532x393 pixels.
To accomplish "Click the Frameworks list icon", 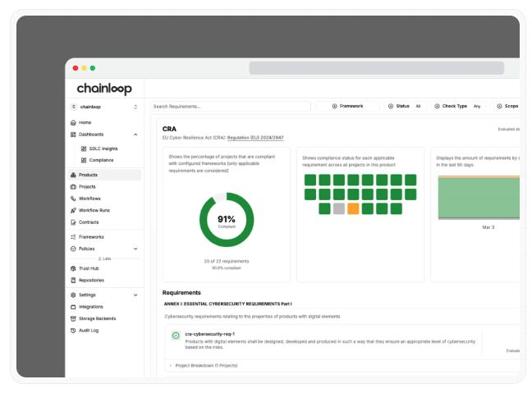I will pyautogui.click(x=73, y=237).
